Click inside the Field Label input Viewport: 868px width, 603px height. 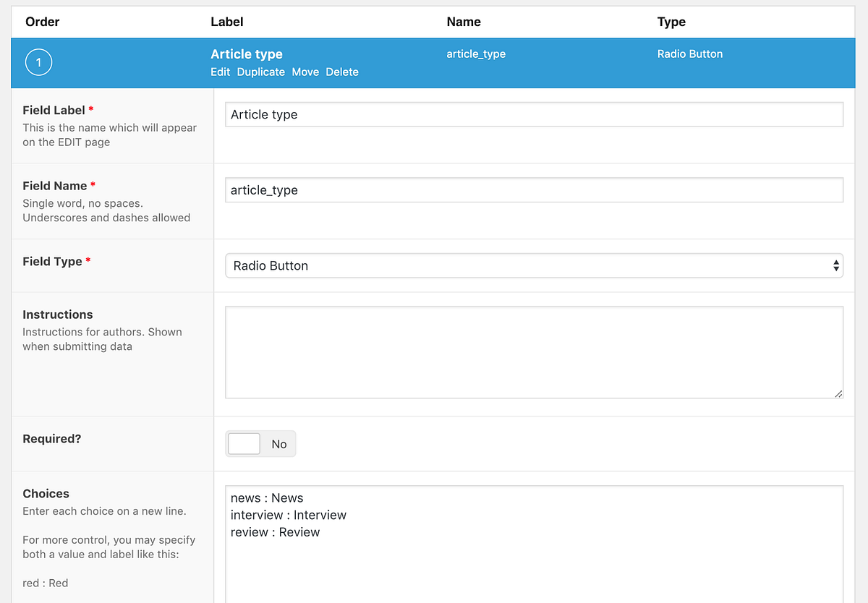(534, 114)
